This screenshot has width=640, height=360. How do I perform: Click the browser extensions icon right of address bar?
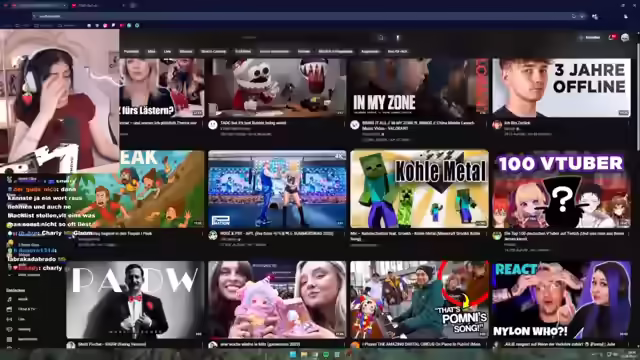[x=595, y=16]
